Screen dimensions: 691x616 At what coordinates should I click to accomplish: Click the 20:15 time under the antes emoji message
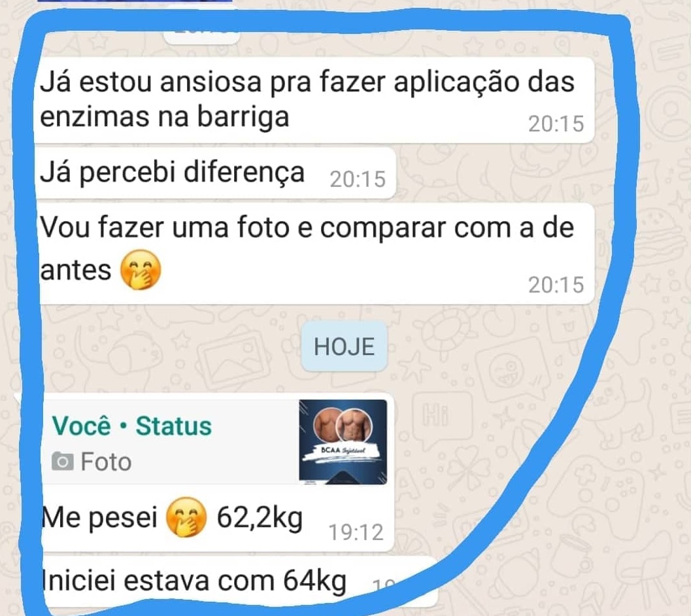(556, 285)
